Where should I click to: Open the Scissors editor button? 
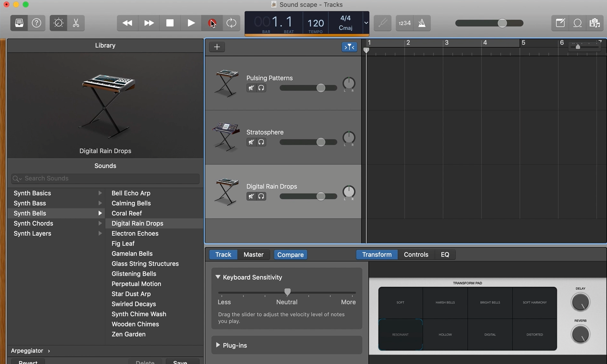click(x=76, y=23)
